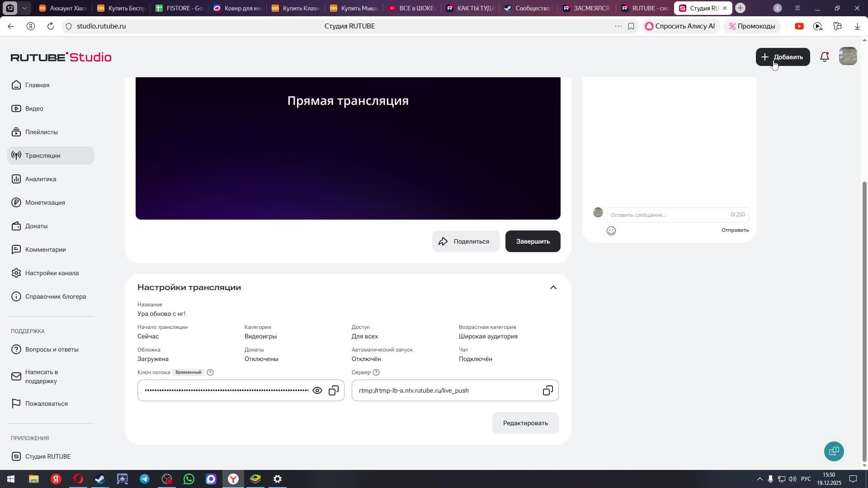868x488 pixels.
Task: Click the Написать в поддержку envelope icon
Action: (x=16, y=376)
